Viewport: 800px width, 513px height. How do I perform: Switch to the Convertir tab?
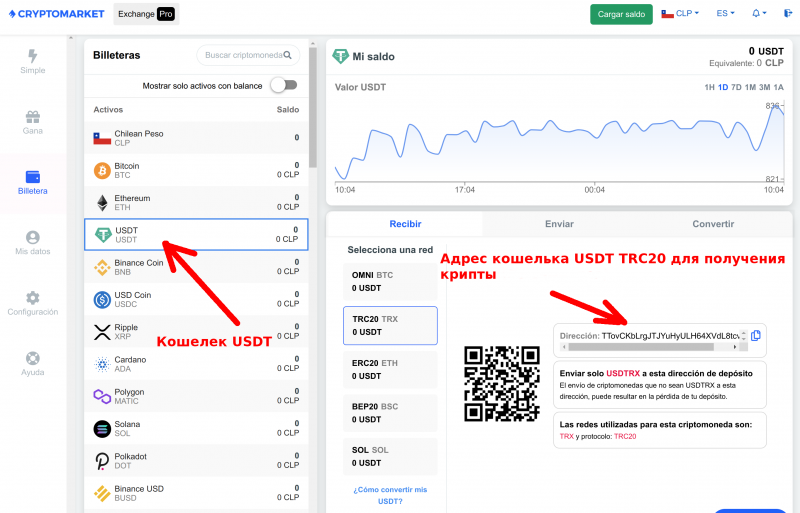click(x=713, y=225)
